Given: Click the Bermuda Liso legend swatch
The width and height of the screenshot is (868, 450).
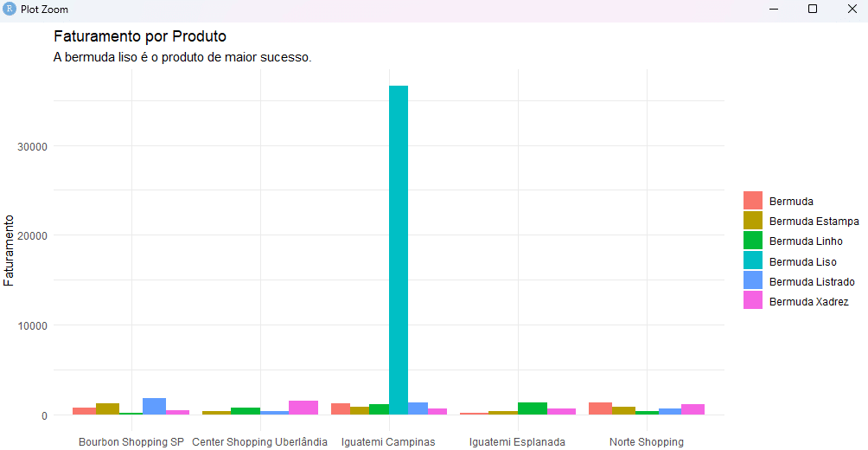Looking at the screenshot, I should (x=753, y=261).
